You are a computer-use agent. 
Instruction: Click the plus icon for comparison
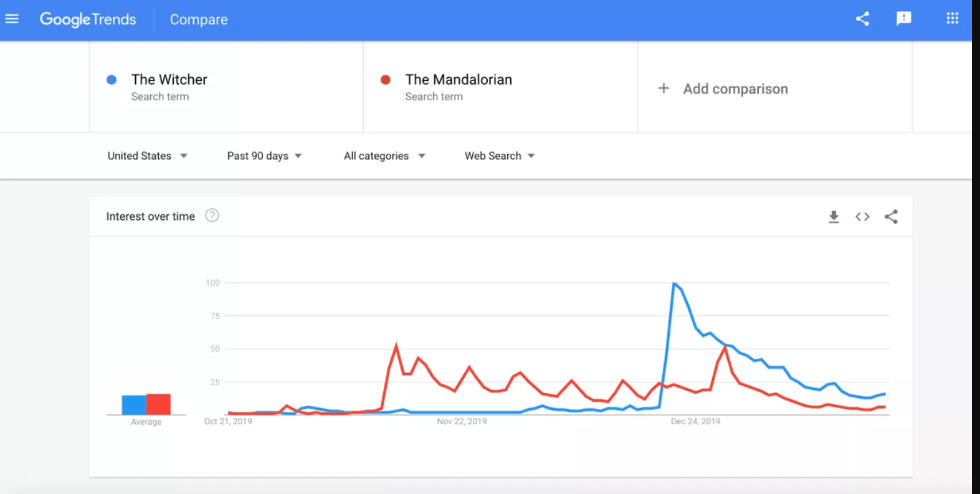click(x=664, y=88)
